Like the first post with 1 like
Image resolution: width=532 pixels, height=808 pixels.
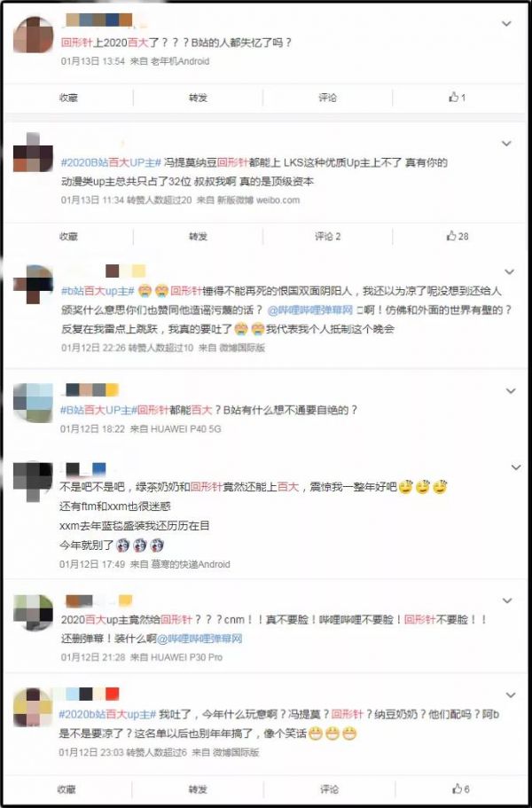click(458, 98)
